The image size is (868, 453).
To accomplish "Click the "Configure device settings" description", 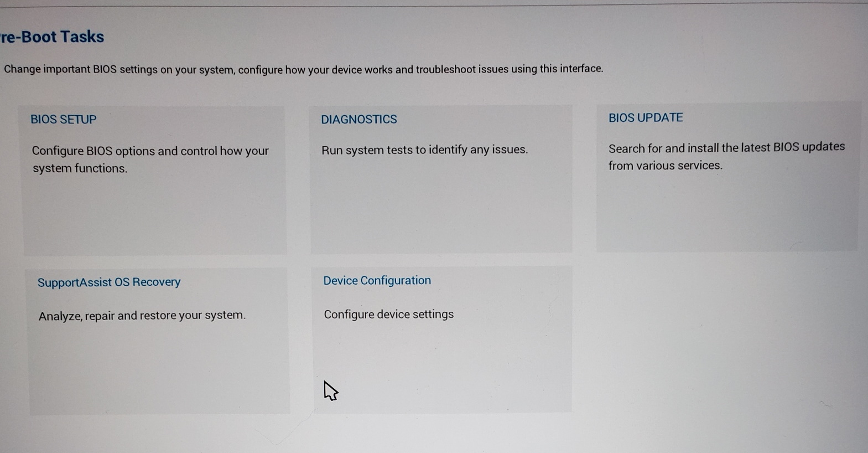I will [x=389, y=315].
